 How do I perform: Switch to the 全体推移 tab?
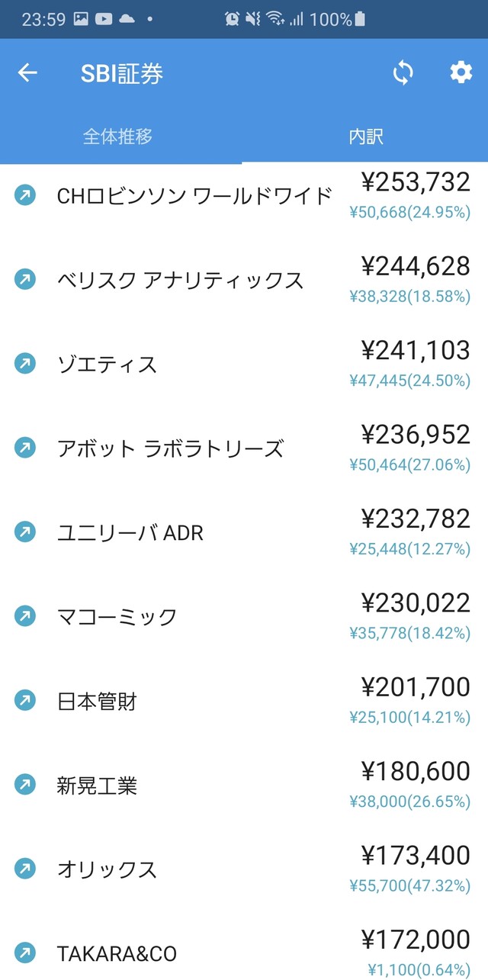pyautogui.click(x=118, y=137)
